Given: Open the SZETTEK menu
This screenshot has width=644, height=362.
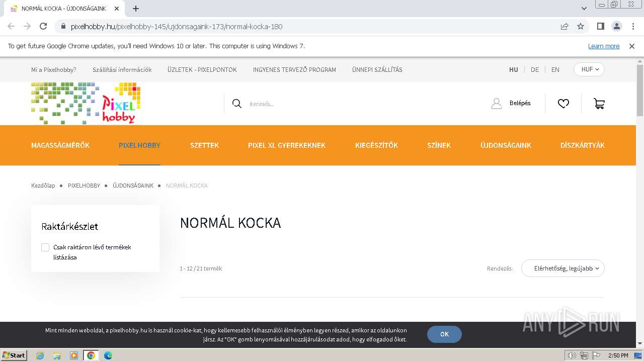Looking at the screenshot, I should pos(204,145).
